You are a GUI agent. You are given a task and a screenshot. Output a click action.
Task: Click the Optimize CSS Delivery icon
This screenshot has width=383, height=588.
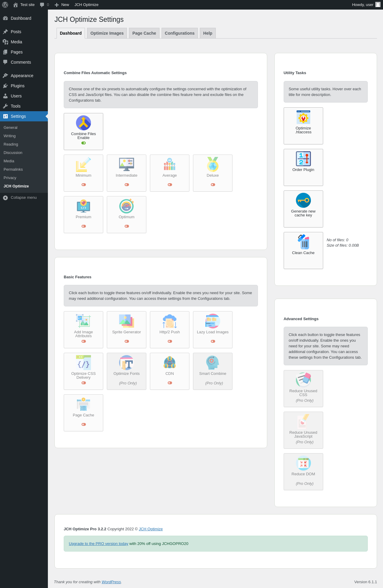point(83,363)
